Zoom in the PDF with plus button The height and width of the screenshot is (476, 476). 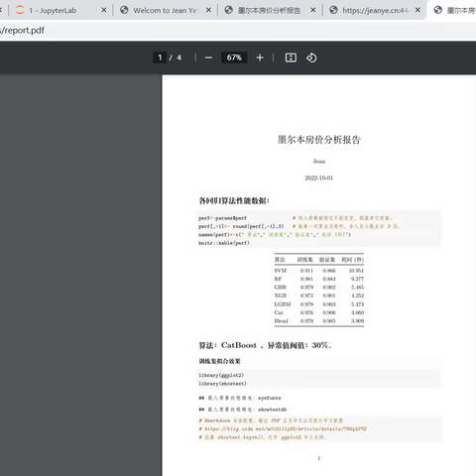pyautogui.click(x=260, y=58)
